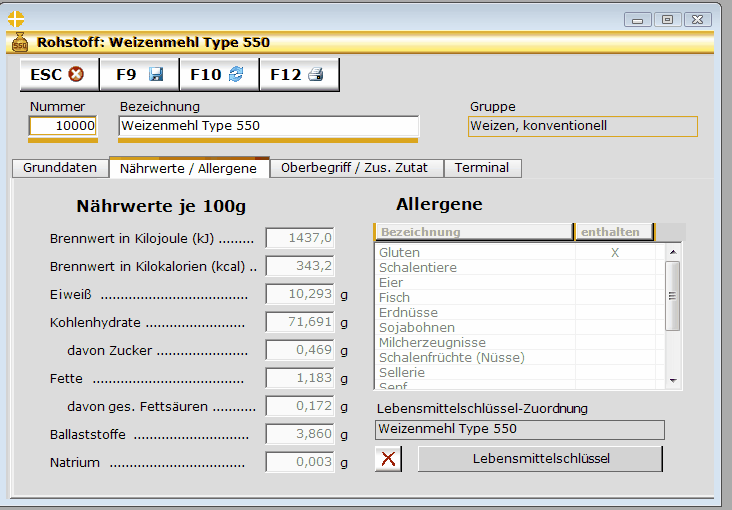
Task: Select the Milcherzeugnisse allergen row
Action: point(520,342)
